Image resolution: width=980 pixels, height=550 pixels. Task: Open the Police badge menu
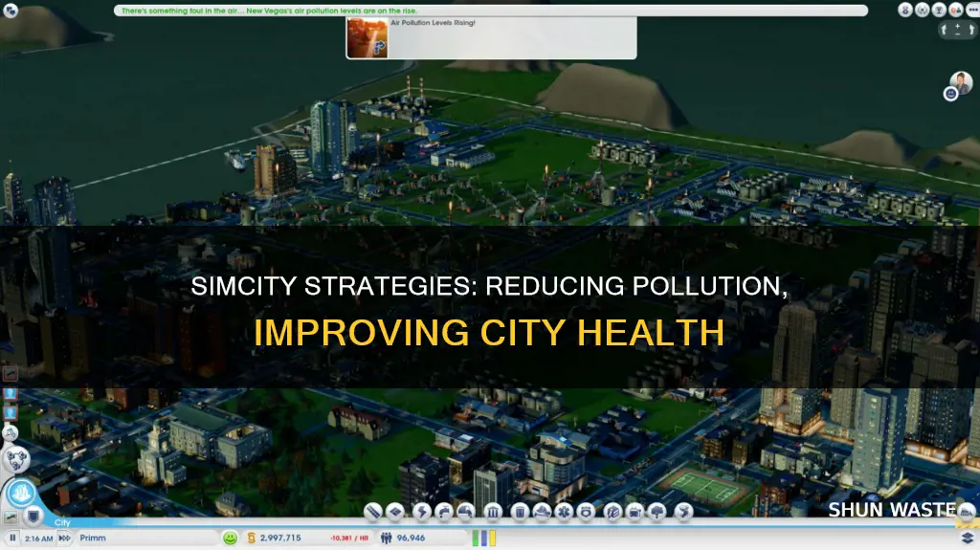point(587,512)
